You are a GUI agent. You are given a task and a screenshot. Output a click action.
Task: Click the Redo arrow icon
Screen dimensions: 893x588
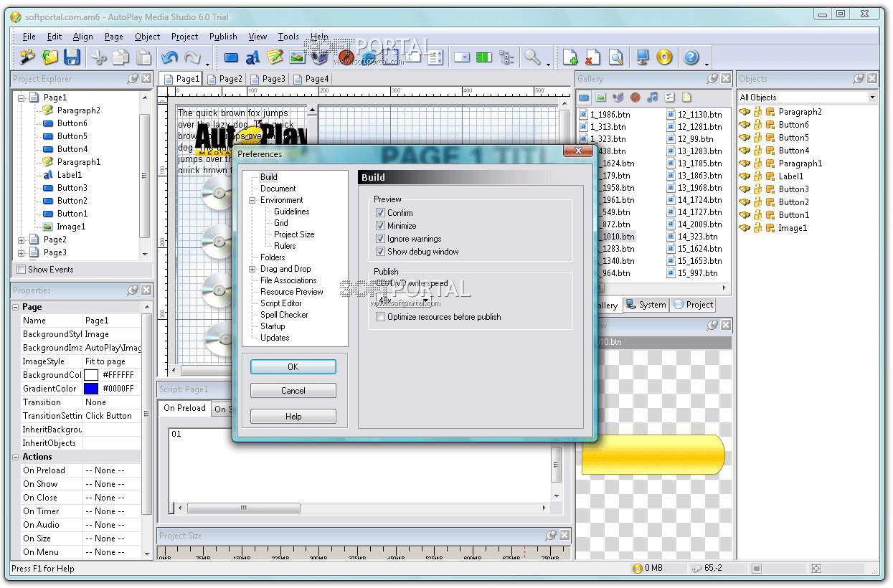[192, 57]
